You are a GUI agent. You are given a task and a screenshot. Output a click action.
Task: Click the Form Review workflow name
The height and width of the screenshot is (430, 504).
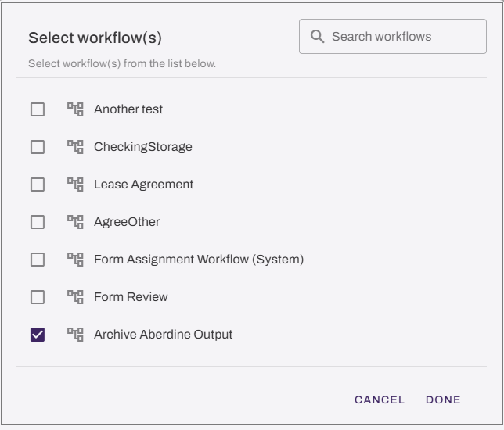tap(131, 297)
